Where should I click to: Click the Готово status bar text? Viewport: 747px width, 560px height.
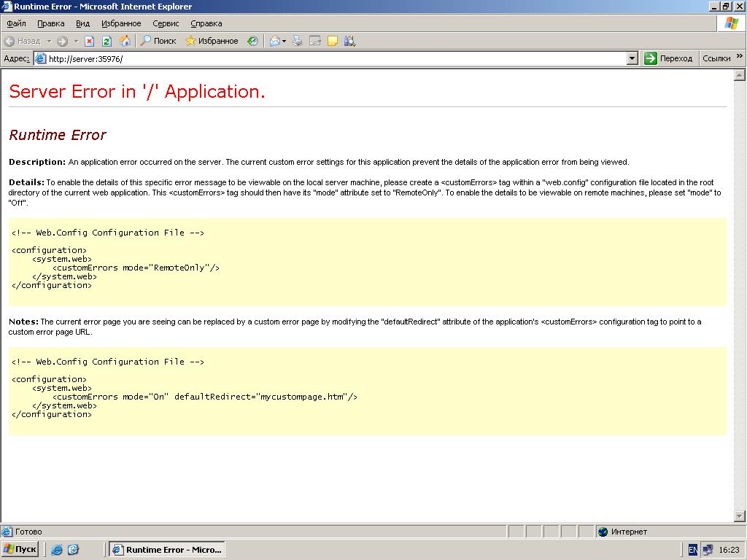click(28, 532)
